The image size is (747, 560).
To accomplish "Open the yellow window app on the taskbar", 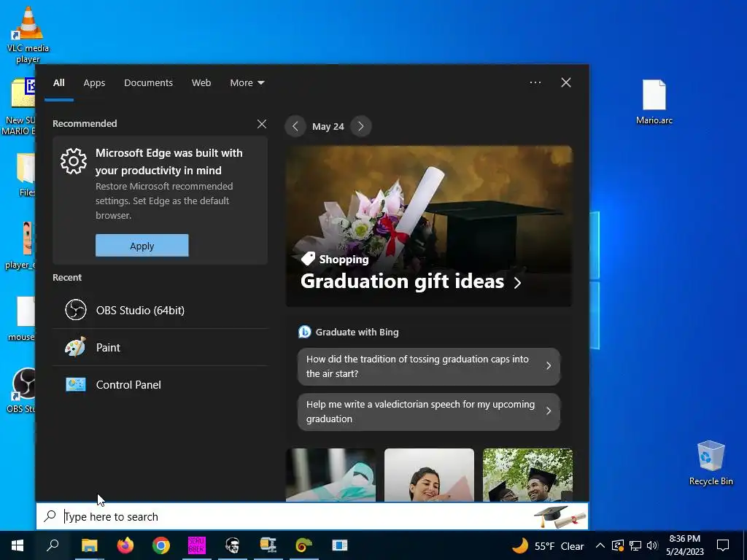I will point(268,545).
